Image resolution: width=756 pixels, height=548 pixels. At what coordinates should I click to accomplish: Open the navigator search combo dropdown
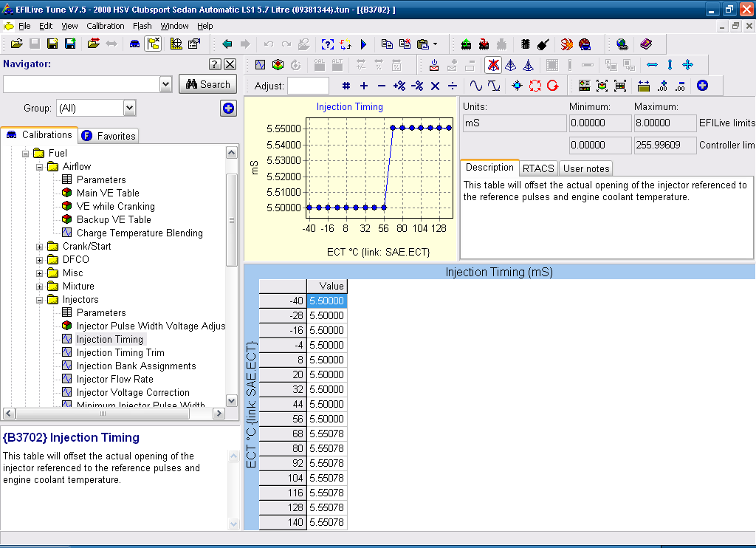pyautogui.click(x=166, y=84)
